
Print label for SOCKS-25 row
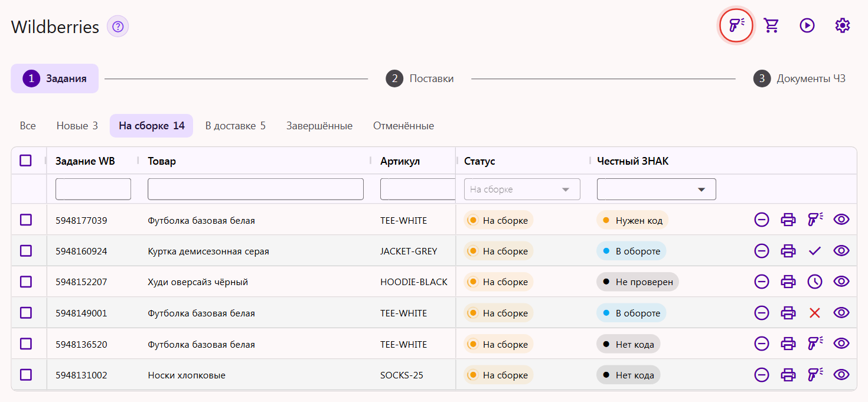tap(788, 375)
